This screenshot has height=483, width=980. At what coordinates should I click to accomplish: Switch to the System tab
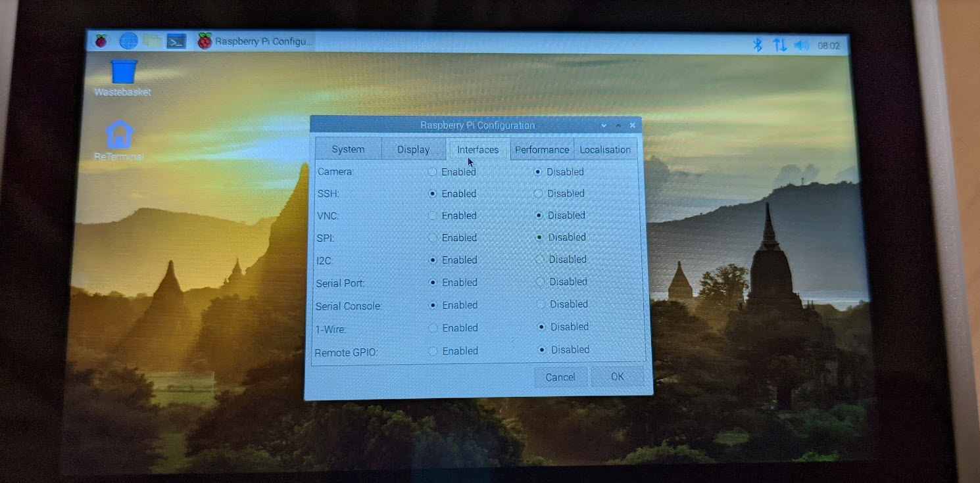(x=348, y=149)
